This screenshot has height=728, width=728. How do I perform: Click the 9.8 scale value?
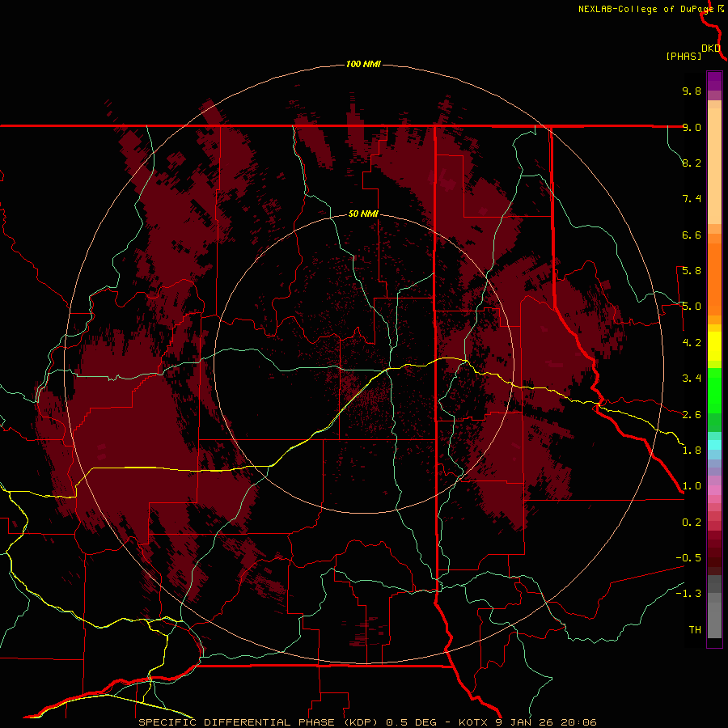click(692, 91)
